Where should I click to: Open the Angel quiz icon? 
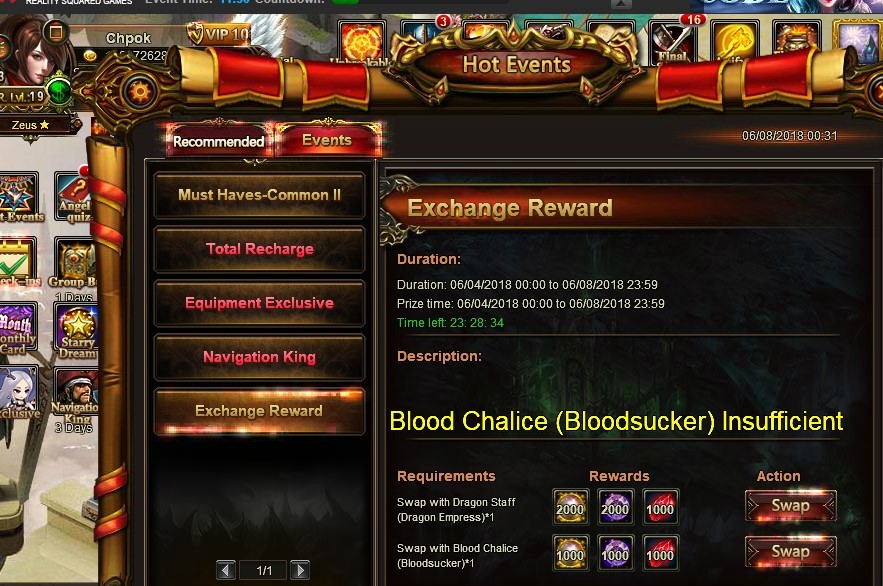pyautogui.click(x=77, y=198)
